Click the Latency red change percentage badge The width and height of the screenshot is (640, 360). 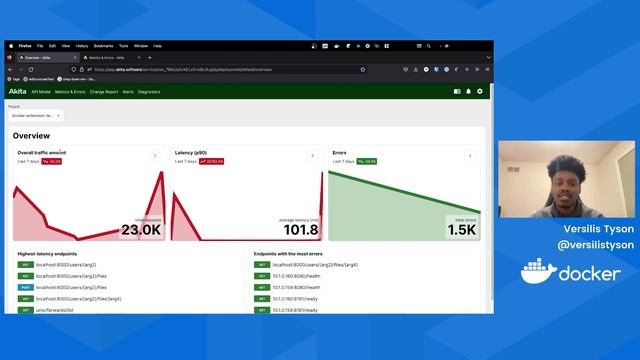pyautogui.click(x=212, y=162)
